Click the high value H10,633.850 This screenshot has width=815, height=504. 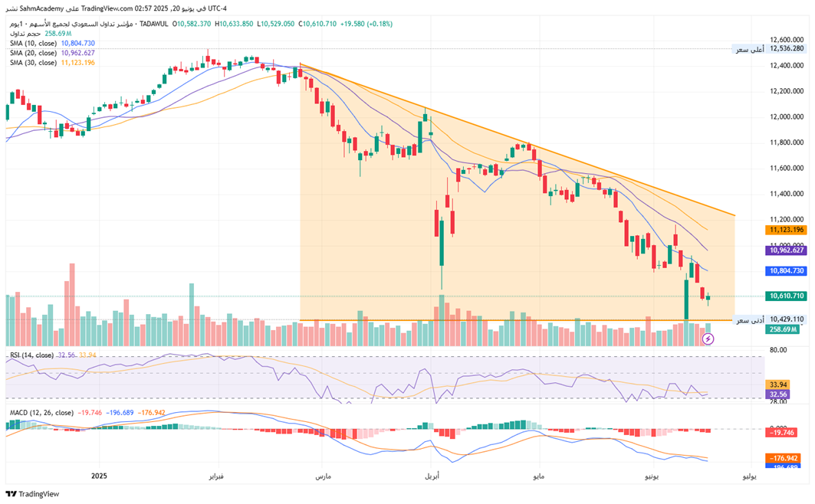point(234,24)
